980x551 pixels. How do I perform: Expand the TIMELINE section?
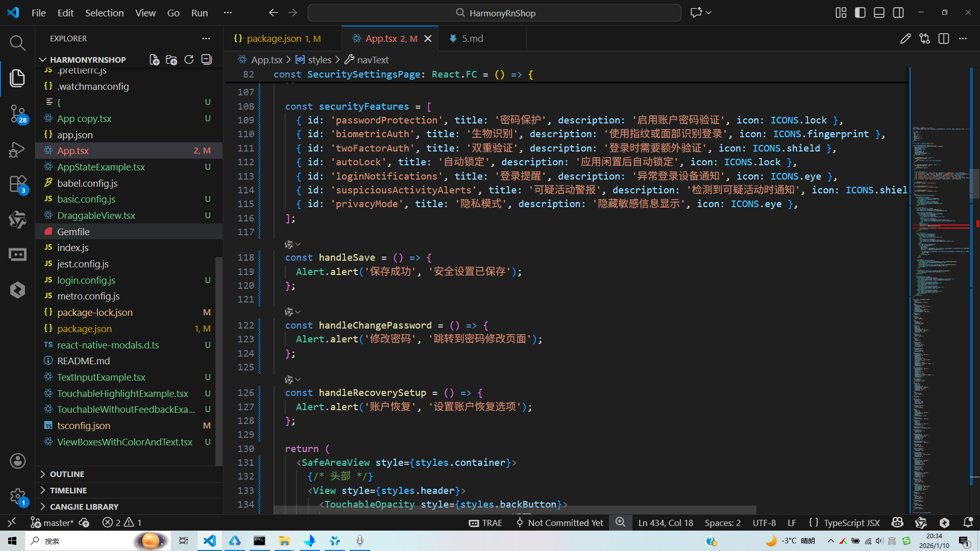click(x=68, y=490)
